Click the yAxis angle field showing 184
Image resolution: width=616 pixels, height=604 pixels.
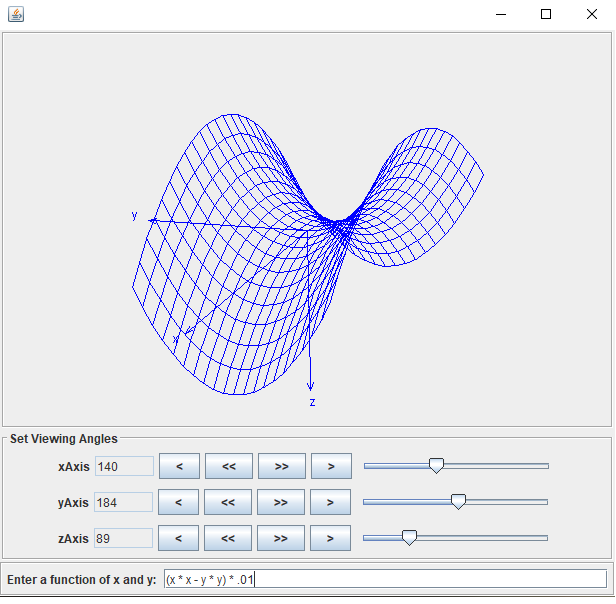[x=124, y=503]
